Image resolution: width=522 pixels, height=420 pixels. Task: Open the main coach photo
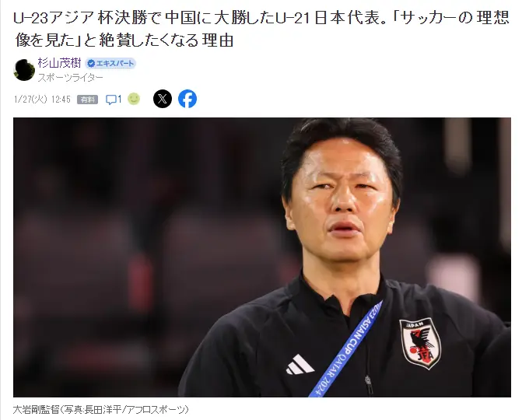[x=262, y=257]
